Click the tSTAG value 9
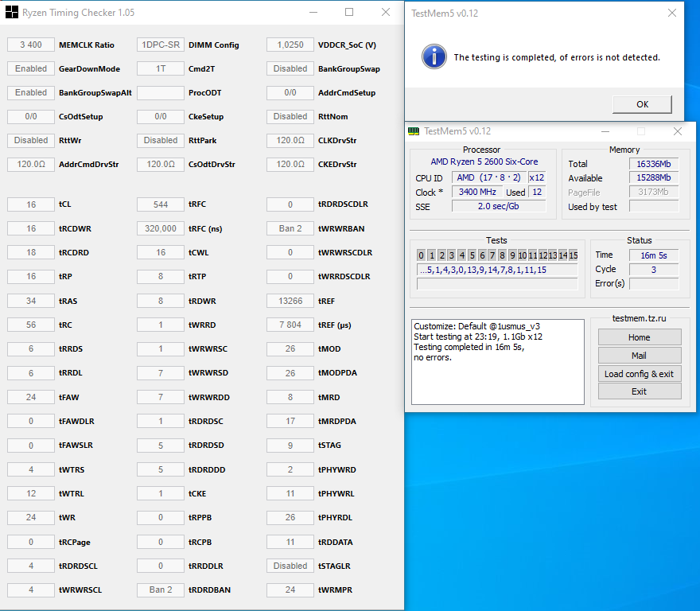This screenshot has width=700, height=611. 290,446
